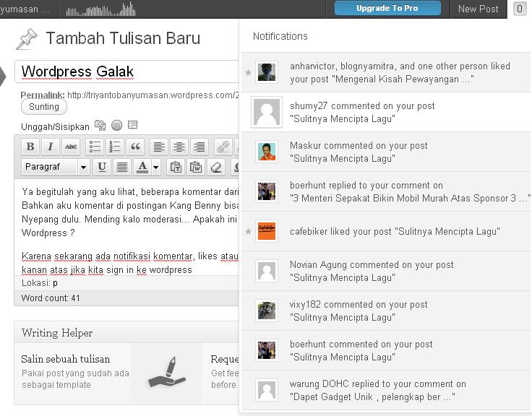Toggle bold formatting in the editor
532x416 pixels.
[x=30, y=147]
